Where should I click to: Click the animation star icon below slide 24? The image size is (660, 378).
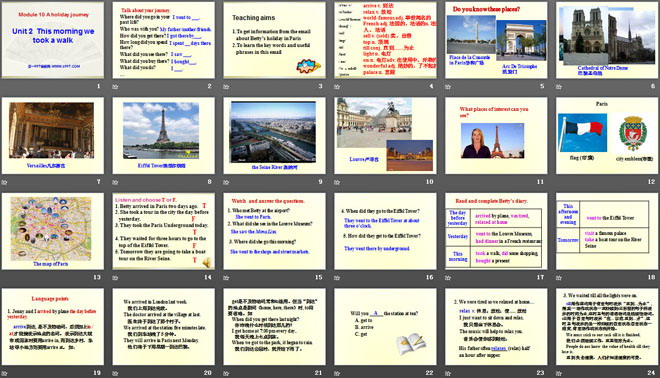[x=559, y=373]
